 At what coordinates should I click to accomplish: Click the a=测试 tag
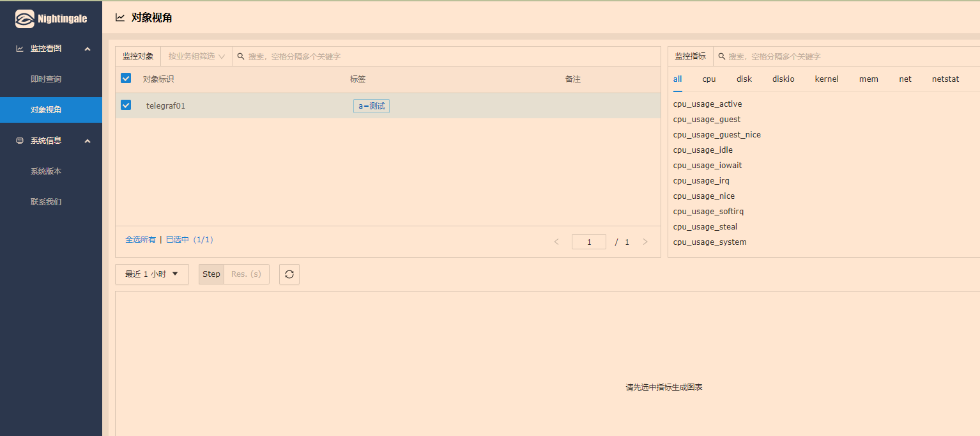(372, 106)
